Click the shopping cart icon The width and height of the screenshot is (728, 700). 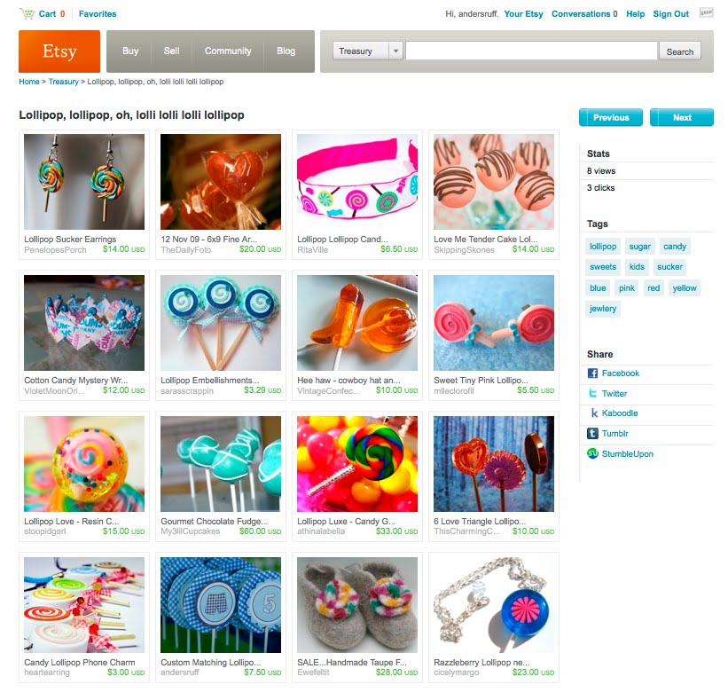coord(27,14)
